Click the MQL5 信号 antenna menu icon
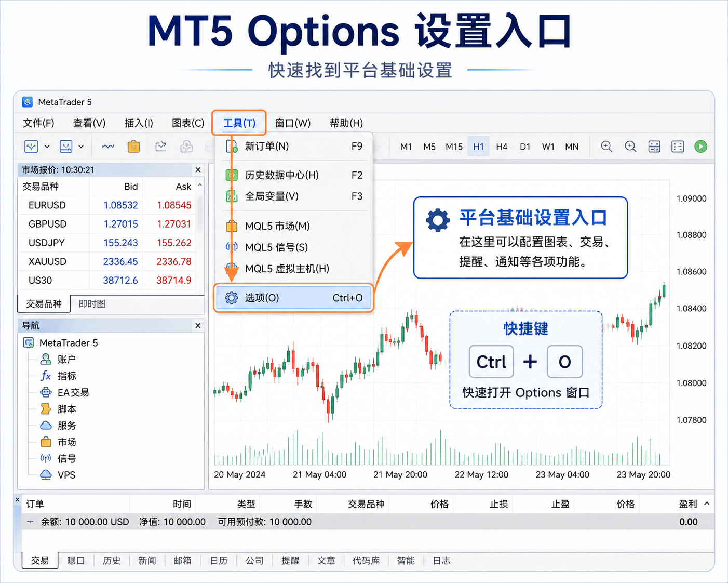 (232, 247)
